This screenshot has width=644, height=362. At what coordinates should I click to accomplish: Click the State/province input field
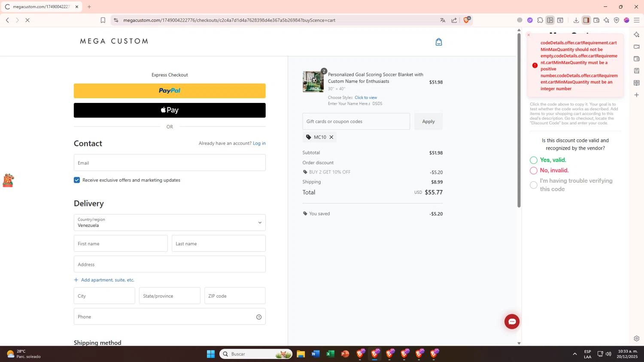click(x=170, y=296)
